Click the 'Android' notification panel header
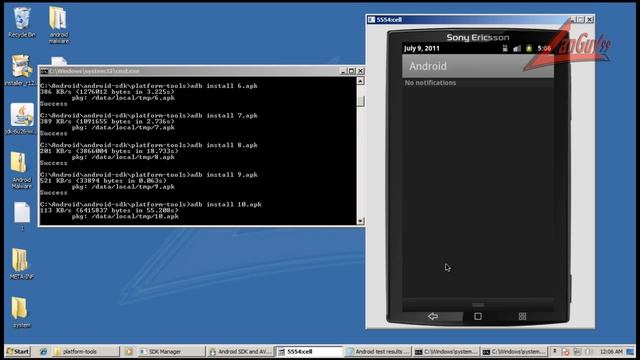640x360 pixels. (x=478, y=66)
